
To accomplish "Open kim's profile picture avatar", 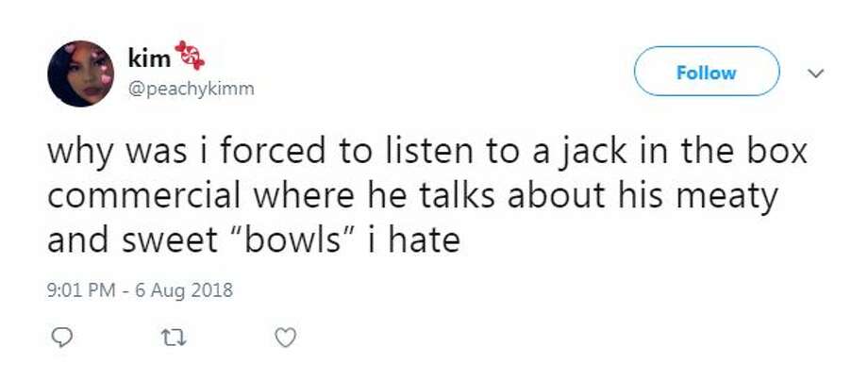I will coord(80,74).
